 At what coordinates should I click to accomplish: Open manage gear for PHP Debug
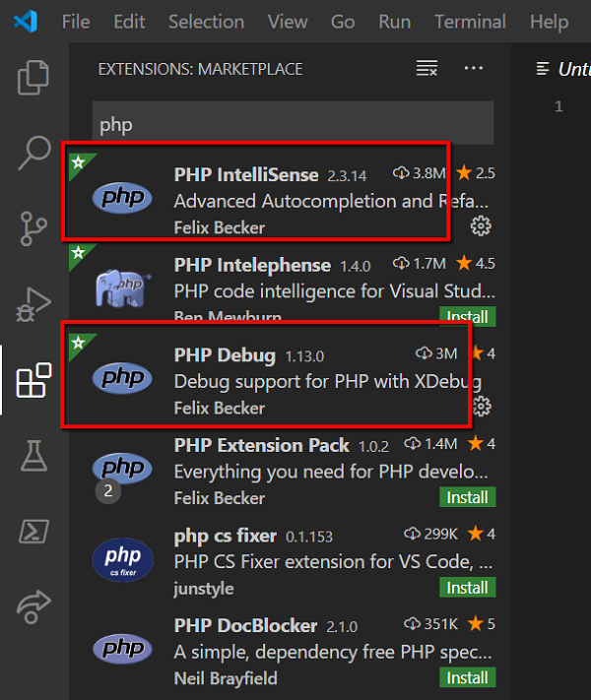point(482,407)
